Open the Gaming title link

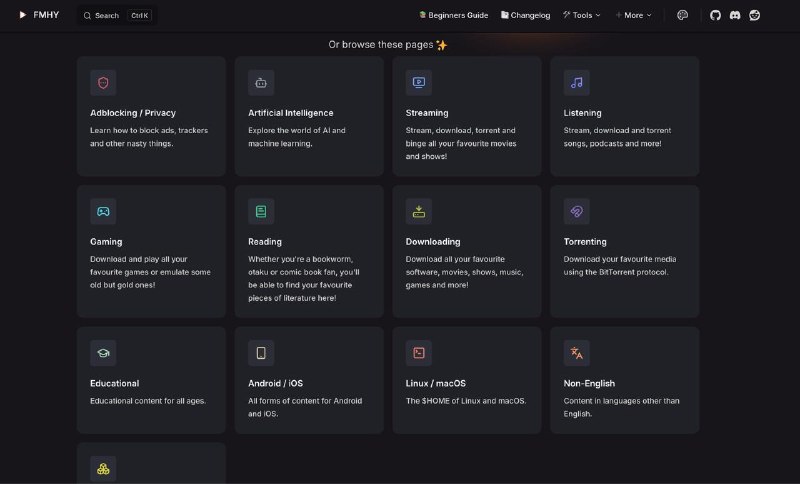pyautogui.click(x=106, y=242)
